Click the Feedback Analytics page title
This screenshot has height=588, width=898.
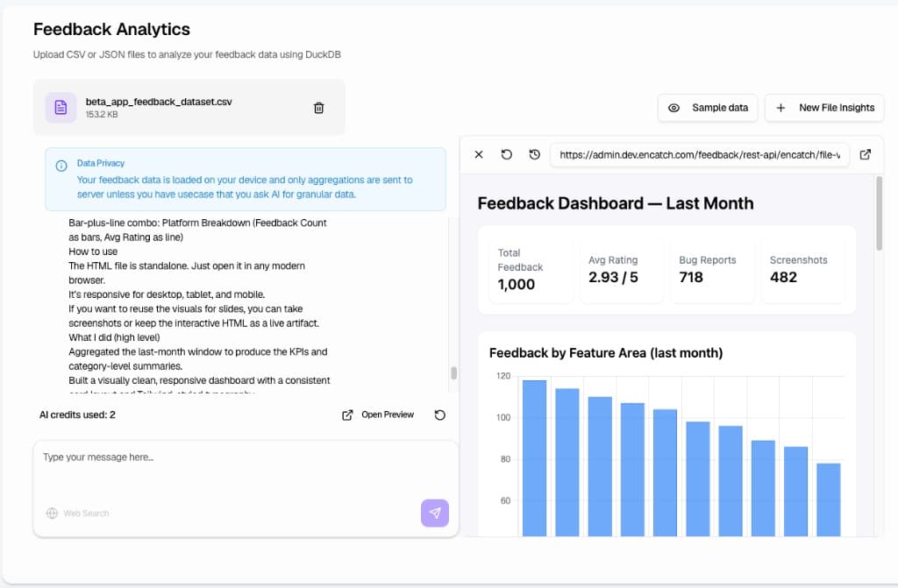(x=111, y=29)
